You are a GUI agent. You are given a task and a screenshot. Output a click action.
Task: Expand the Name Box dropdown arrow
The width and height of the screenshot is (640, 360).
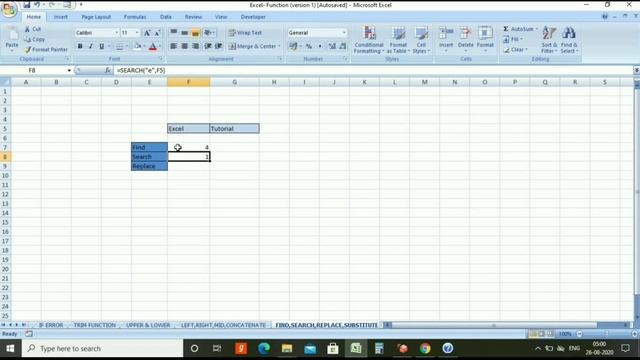click(x=69, y=71)
